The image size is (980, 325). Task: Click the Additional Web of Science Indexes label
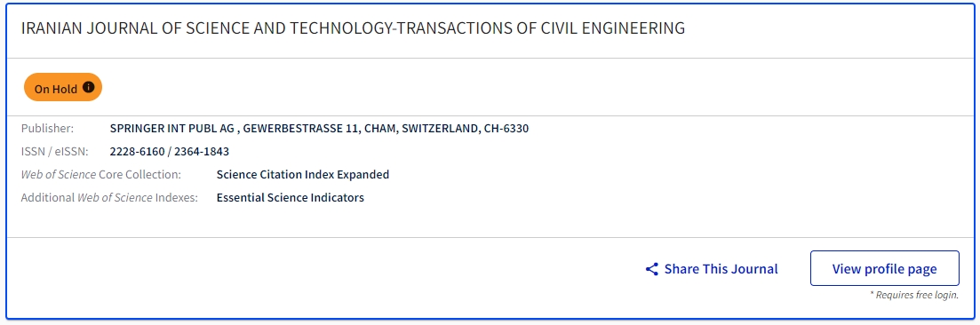pyautogui.click(x=109, y=197)
